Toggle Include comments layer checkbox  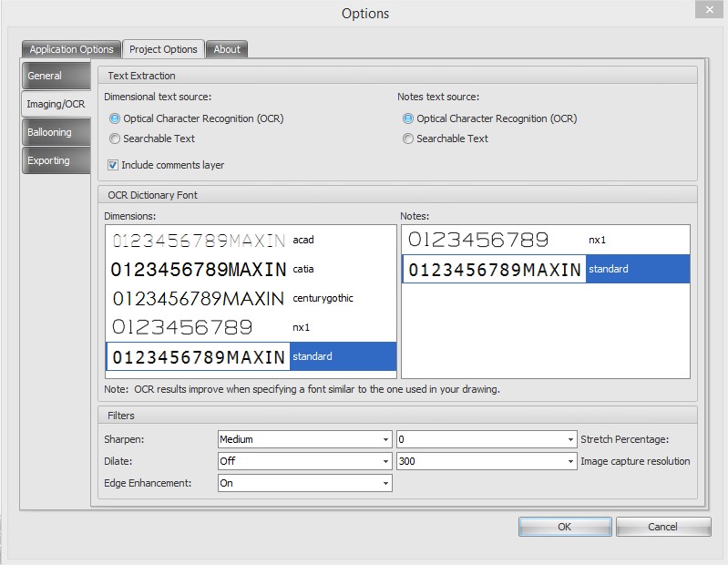(x=114, y=165)
